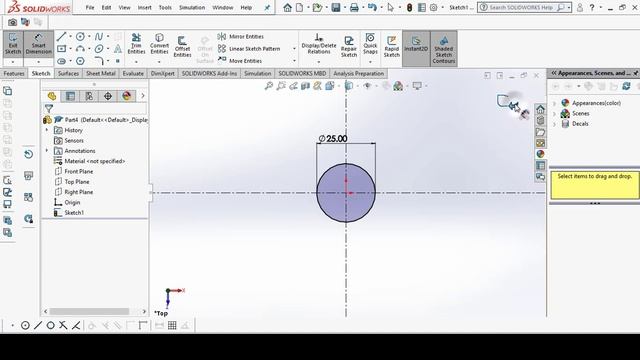
Task: Expand Decals in task pane
Action: click(x=554, y=124)
